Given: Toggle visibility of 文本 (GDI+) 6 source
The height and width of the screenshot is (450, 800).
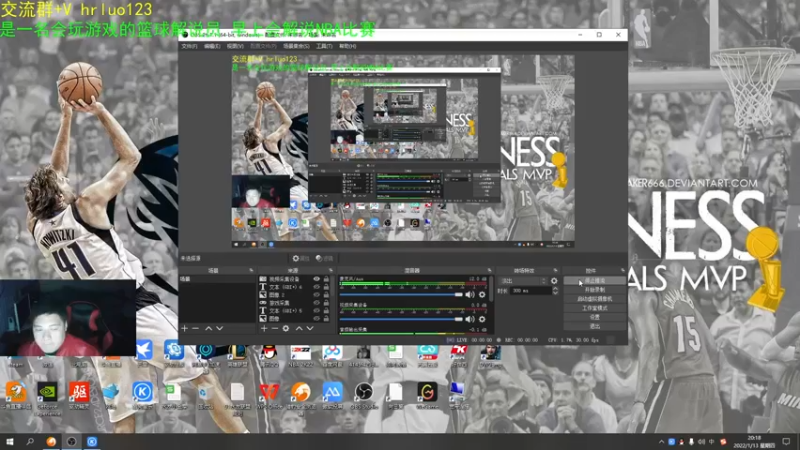Looking at the screenshot, I should point(316,287).
